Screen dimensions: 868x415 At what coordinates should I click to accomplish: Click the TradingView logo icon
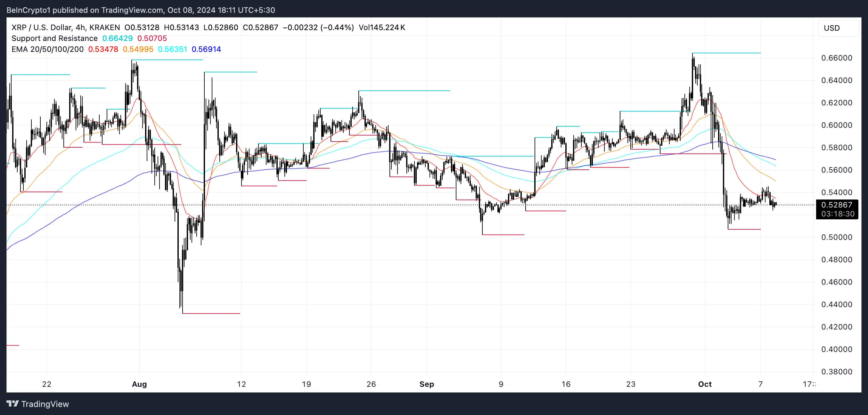coord(12,403)
